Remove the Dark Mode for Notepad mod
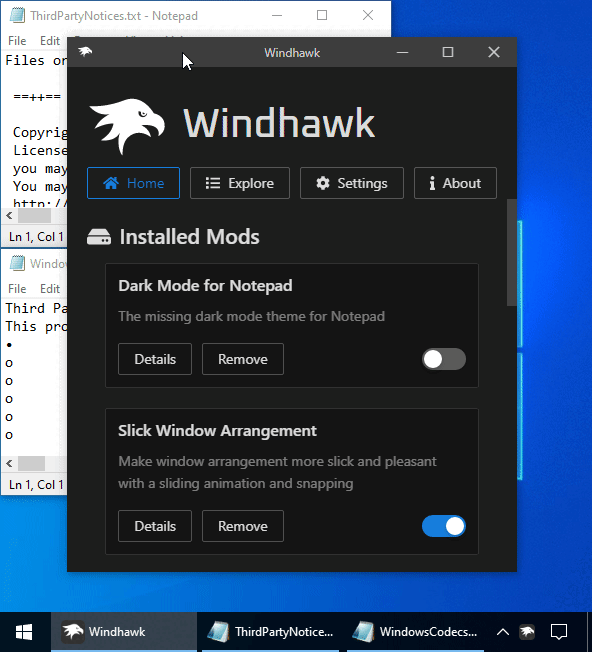The height and width of the screenshot is (652, 592). click(x=243, y=359)
